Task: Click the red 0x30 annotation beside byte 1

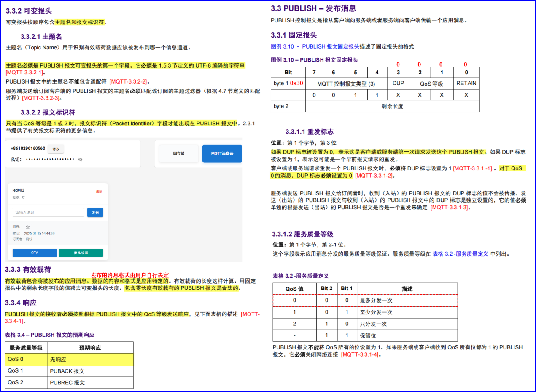Action: point(296,83)
